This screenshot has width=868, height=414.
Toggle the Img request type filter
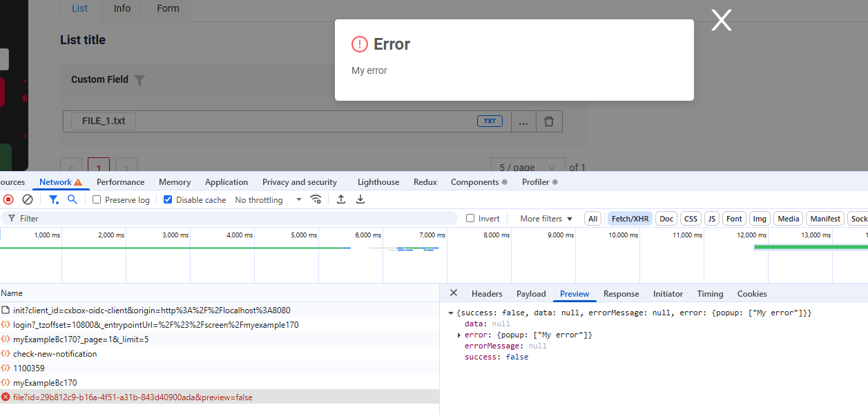click(760, 219)
